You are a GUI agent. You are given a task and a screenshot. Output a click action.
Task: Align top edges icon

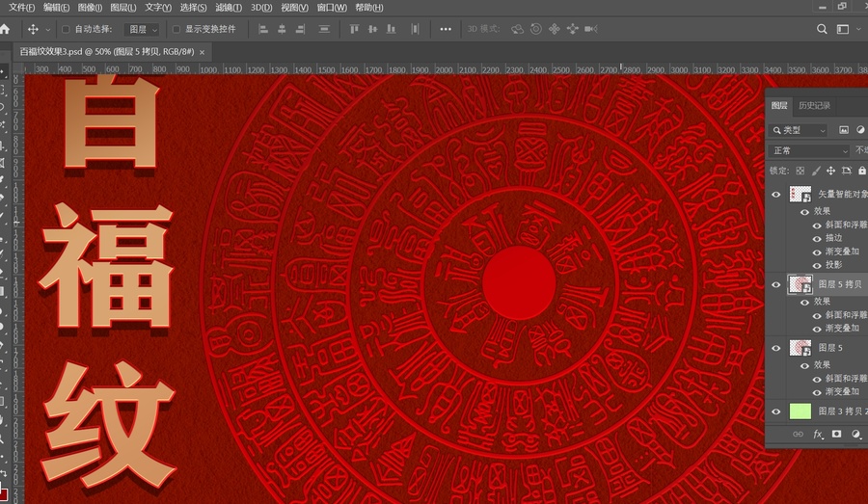(x=354, y=29)
